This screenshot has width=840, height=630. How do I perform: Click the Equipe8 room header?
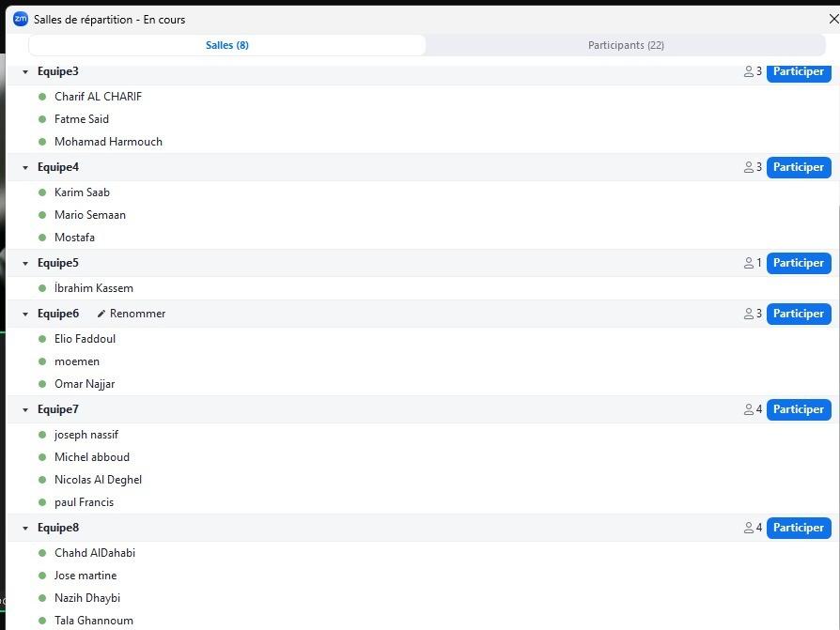(58, 528)
